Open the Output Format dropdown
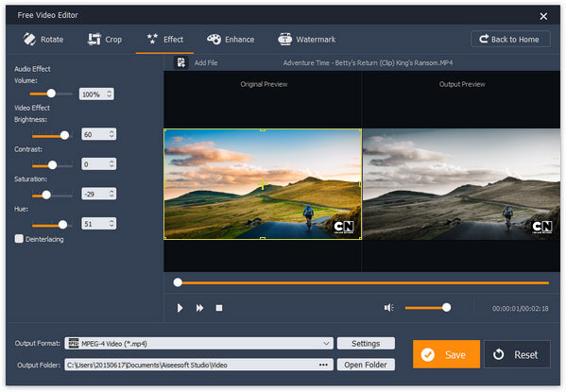566x392 pixels. point(198,343)
